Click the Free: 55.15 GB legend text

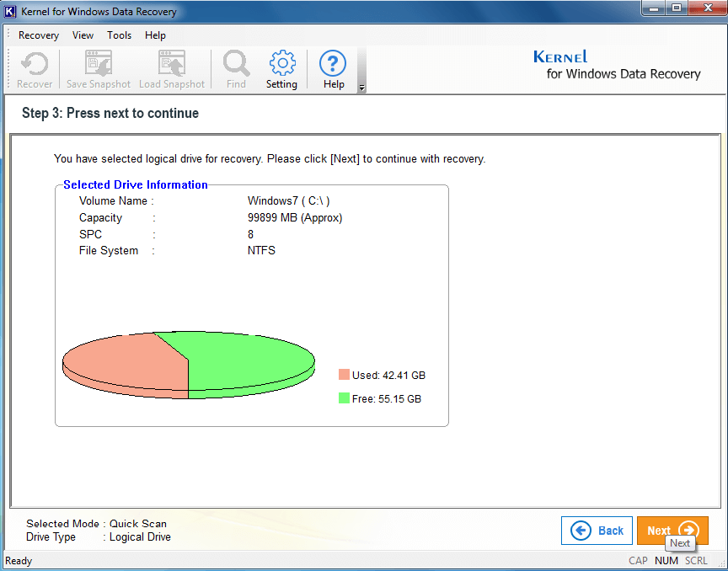click(x=386, y=398)
